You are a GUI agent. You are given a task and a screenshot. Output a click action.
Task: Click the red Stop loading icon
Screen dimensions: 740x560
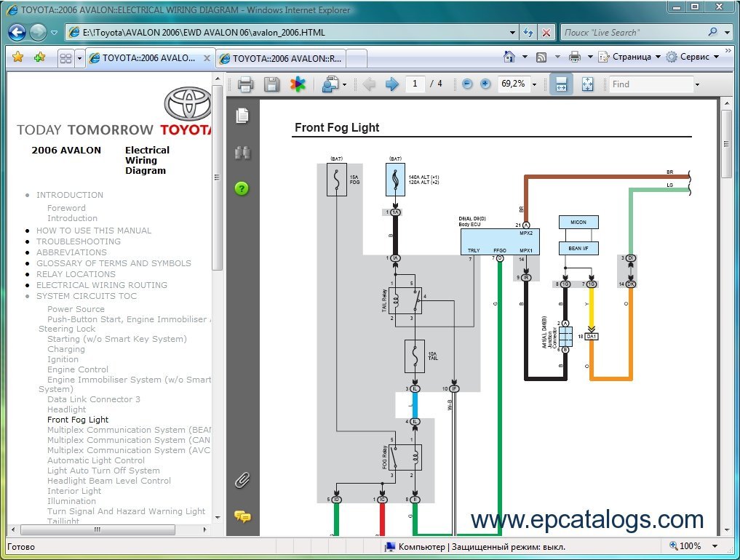546,33
